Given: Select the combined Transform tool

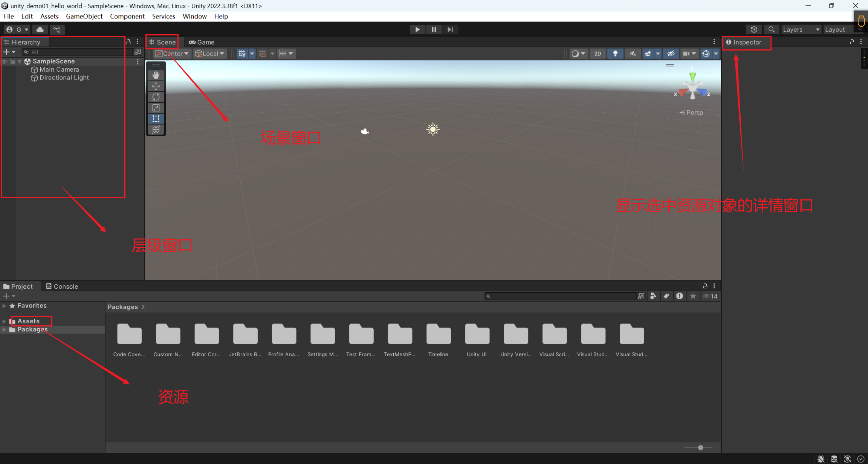Looking at the screenshot, I should (x=156, y=130).
